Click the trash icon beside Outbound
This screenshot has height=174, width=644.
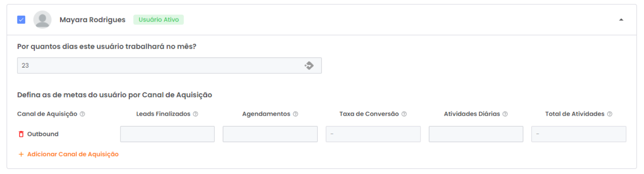click(x=21, y=134)
